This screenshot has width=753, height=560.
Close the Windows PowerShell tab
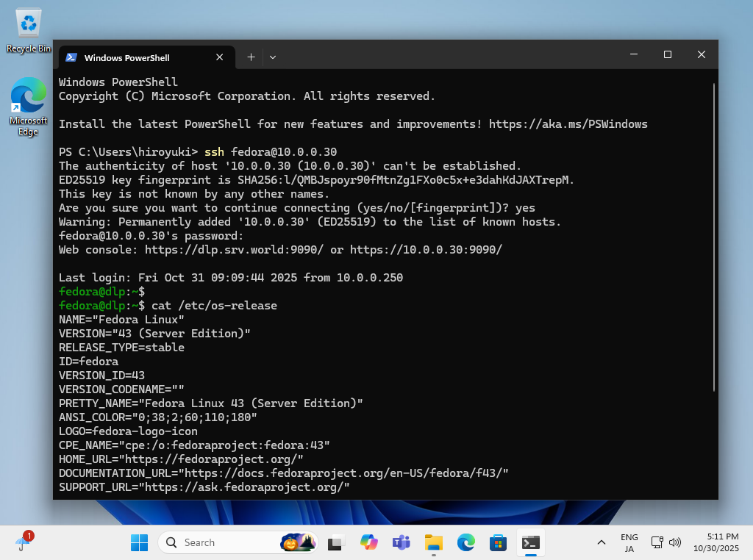pyautogui.click(x=220, y=57)
